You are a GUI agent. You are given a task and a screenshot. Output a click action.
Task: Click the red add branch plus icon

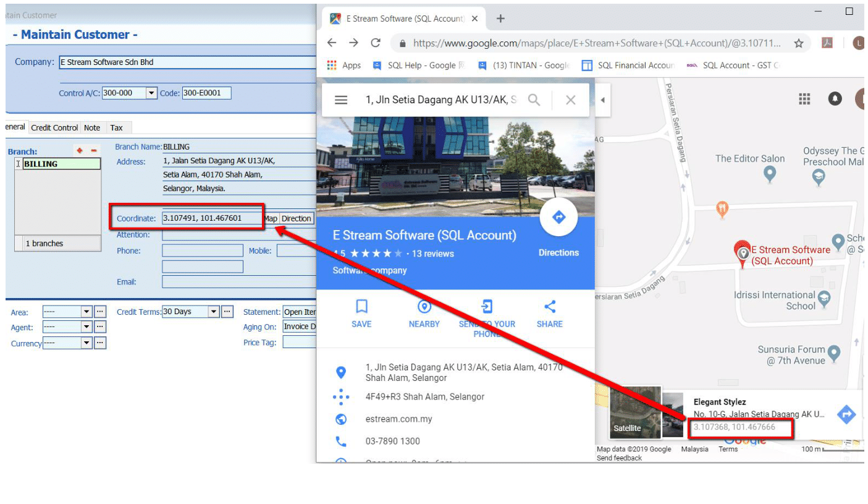click(x=79, y=151)
